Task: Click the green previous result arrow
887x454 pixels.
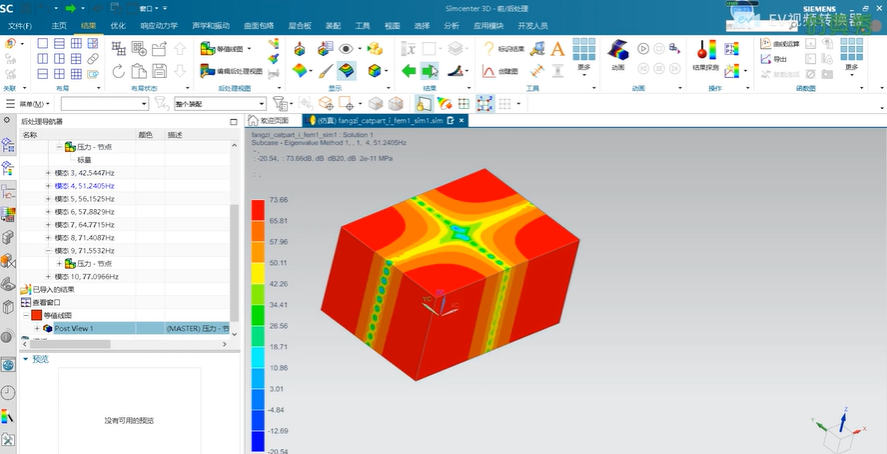Action: tap(409, 71)
